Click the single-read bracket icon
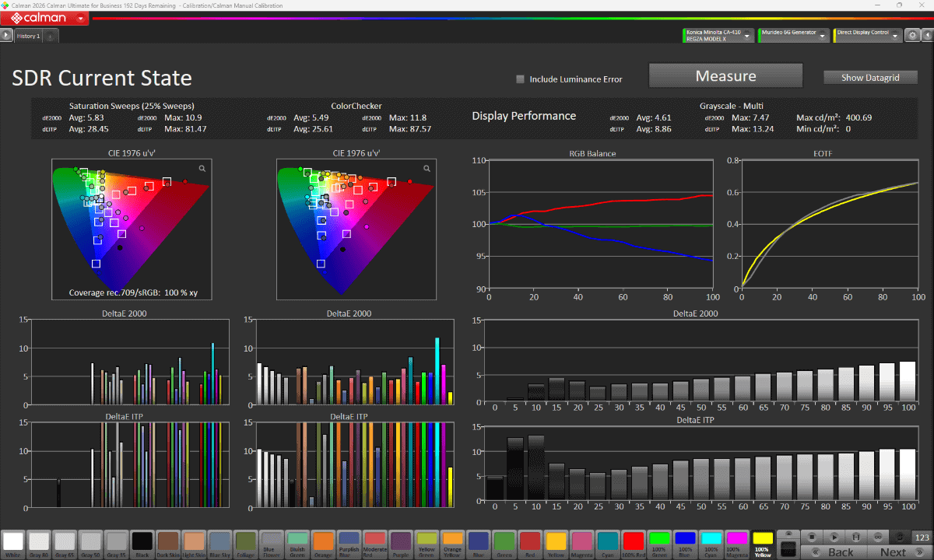This screenshot has height=560, width=934. 856,537
